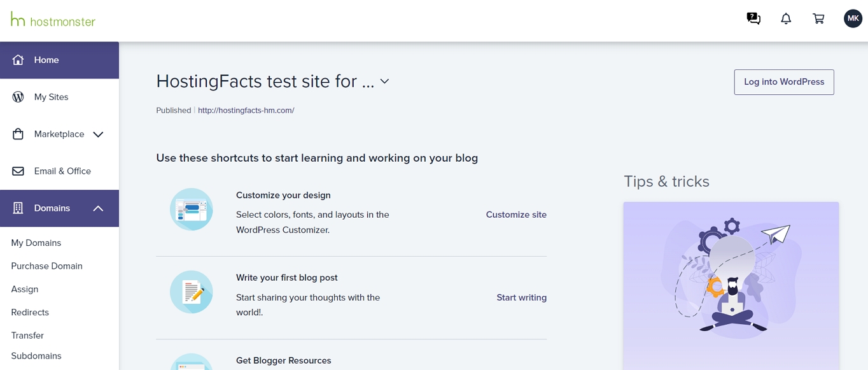Open the MK account avatar
The image size is (868, 370).
point(853,18)
